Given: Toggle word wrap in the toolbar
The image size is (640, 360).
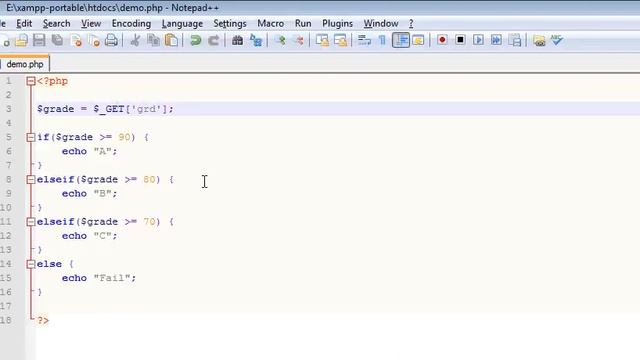Looking at the screenshot, I should pyautogui.click(x=364, y=40).
